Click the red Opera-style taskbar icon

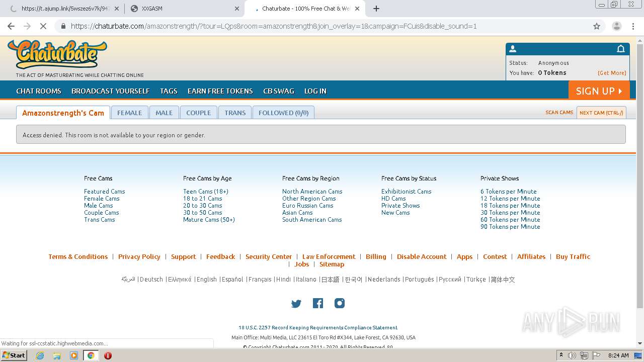108,355
